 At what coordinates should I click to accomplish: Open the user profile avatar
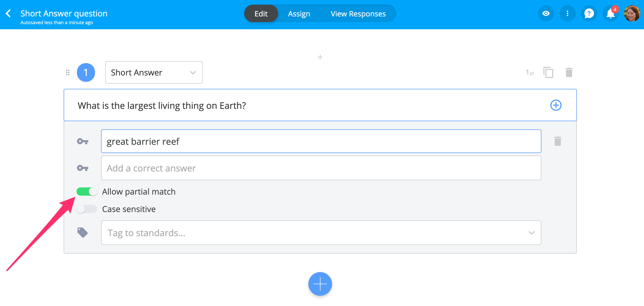coord(632,14)
